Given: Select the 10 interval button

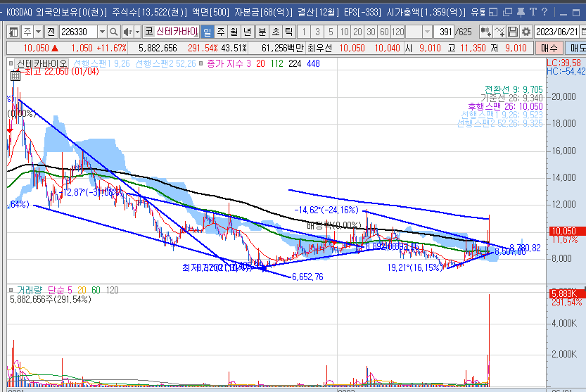Looking at the screenshot, I should coord(344,32).
